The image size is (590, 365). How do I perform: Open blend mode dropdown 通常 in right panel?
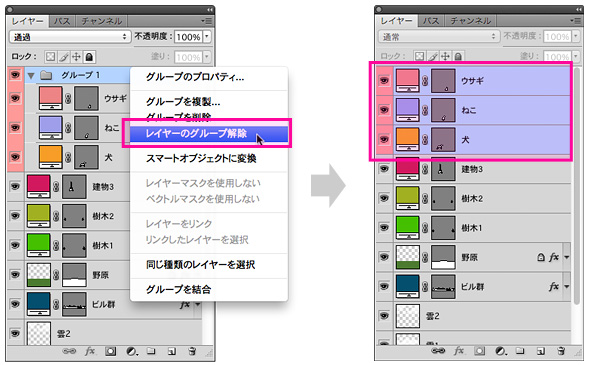click(x=439, y=36)
